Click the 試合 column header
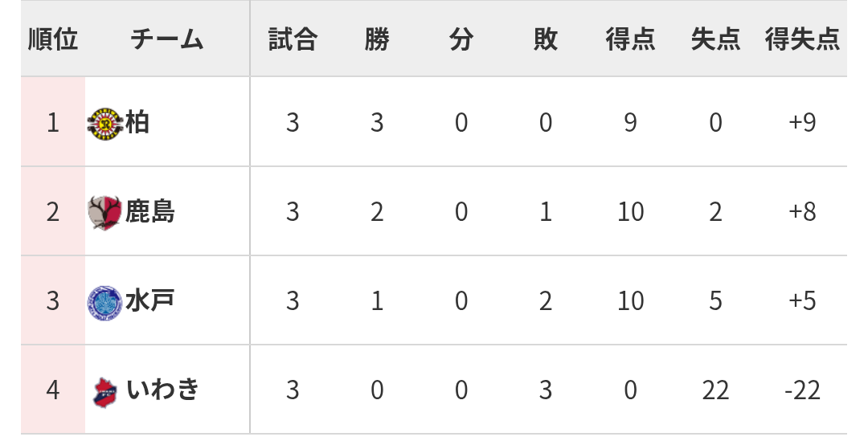Viewport: 868px width, 445px height. click(293, 39)
